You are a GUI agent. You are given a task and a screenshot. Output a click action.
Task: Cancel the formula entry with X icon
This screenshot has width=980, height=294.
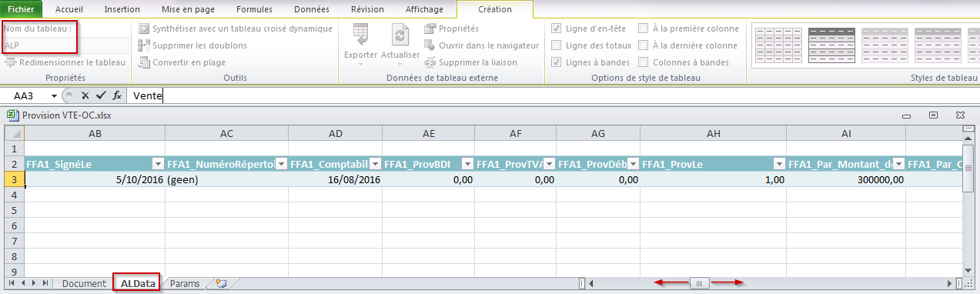click(x=85, y=95)
